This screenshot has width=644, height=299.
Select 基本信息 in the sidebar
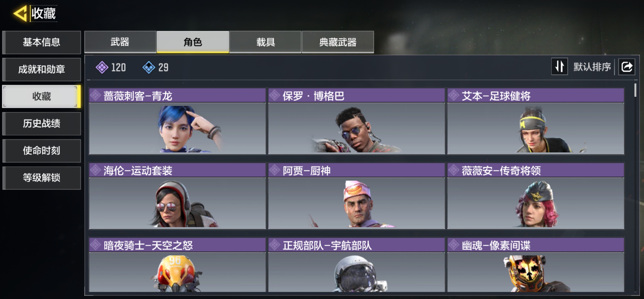coord(41,42)
